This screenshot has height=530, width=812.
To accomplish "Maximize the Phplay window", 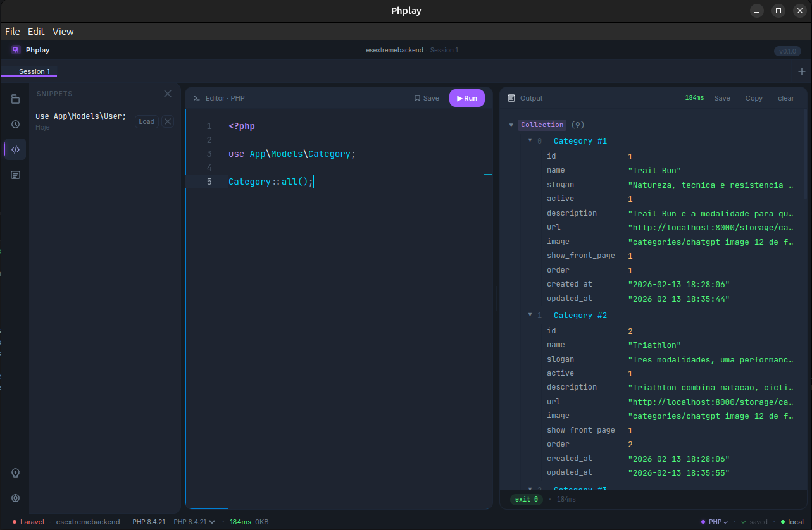I will pyautogui.click(x=778, y=11).
